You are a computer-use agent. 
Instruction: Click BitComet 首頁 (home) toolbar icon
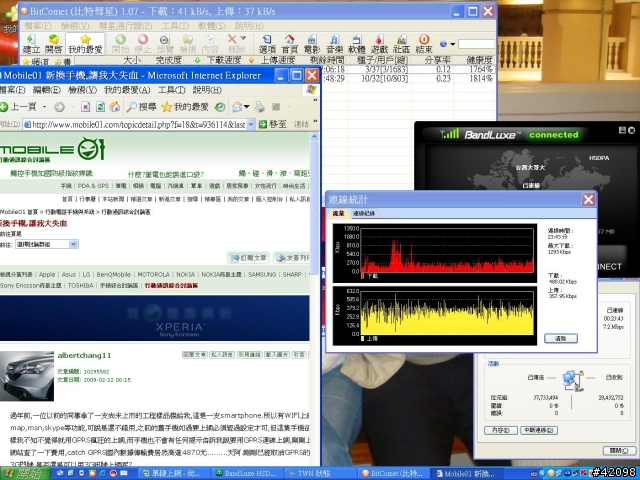pos(289,44)
